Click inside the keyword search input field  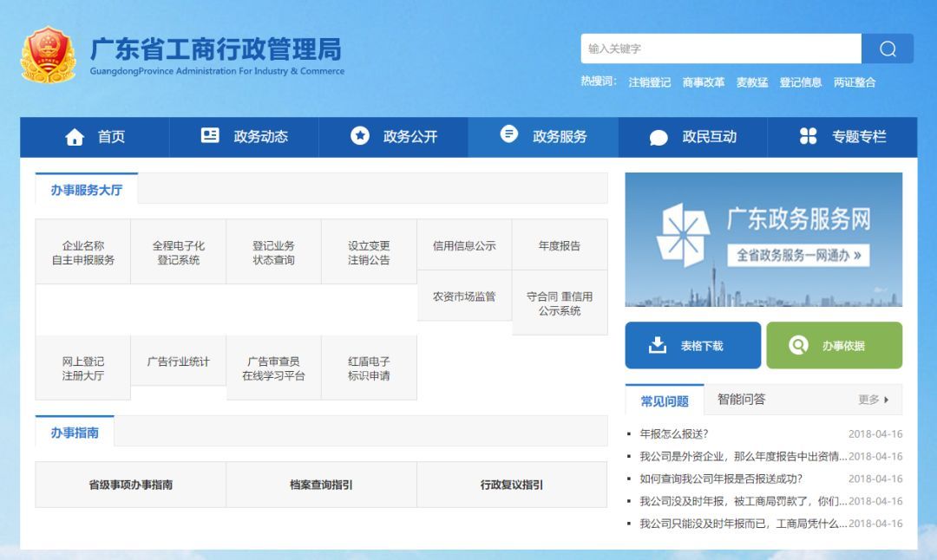click(720, 49)
